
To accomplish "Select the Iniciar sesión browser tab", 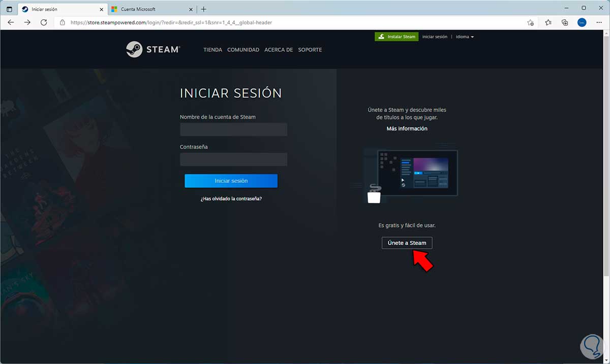I will [x=62, y=9].
